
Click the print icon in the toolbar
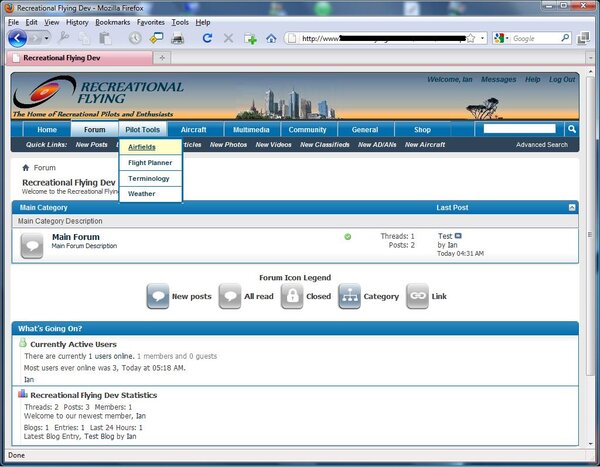pos(178,38)
